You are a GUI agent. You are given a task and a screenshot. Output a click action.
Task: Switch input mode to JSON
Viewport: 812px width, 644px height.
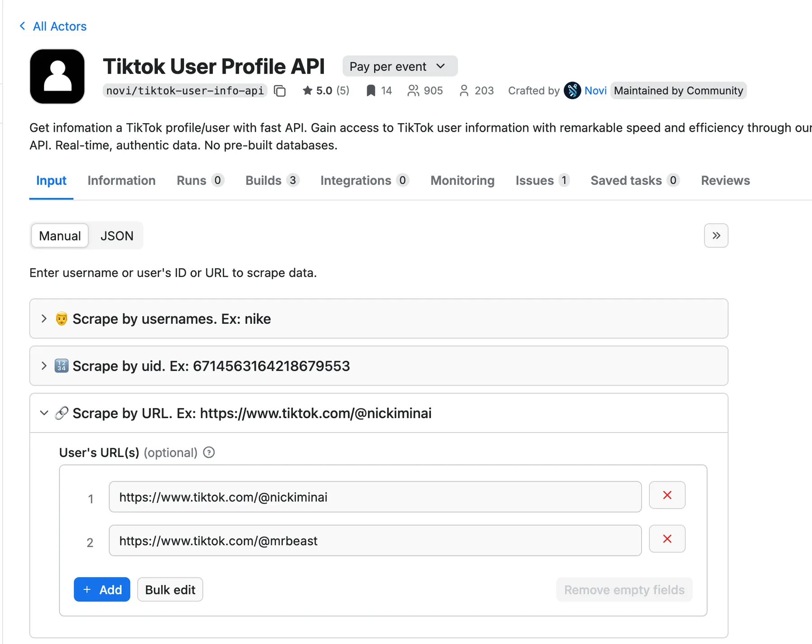117,236
